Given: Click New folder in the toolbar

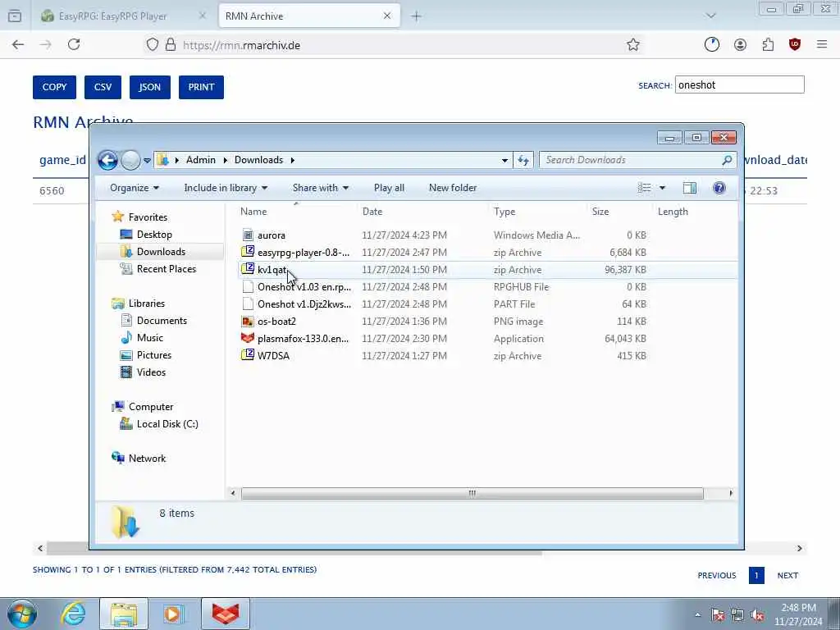Looking at the screenshot, I should coord(453,188).
